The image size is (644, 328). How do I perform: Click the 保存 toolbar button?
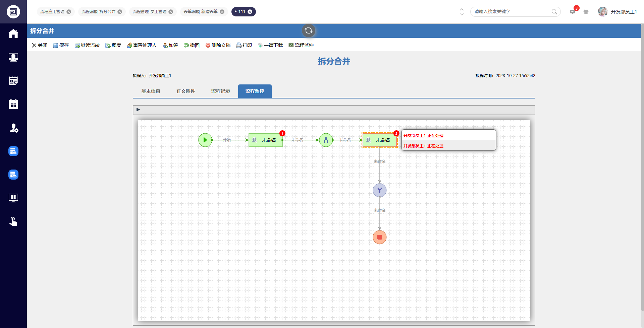tap(61, 45)
